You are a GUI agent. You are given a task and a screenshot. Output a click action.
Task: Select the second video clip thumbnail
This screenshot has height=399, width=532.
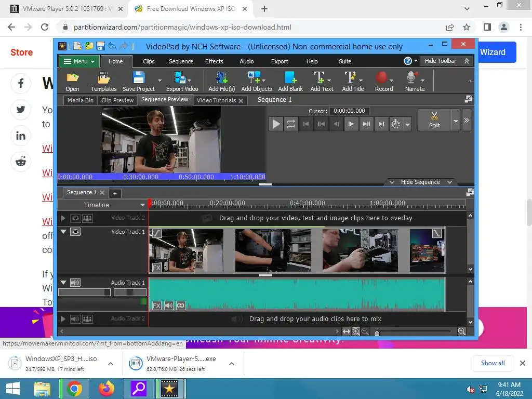click(273, 250)
